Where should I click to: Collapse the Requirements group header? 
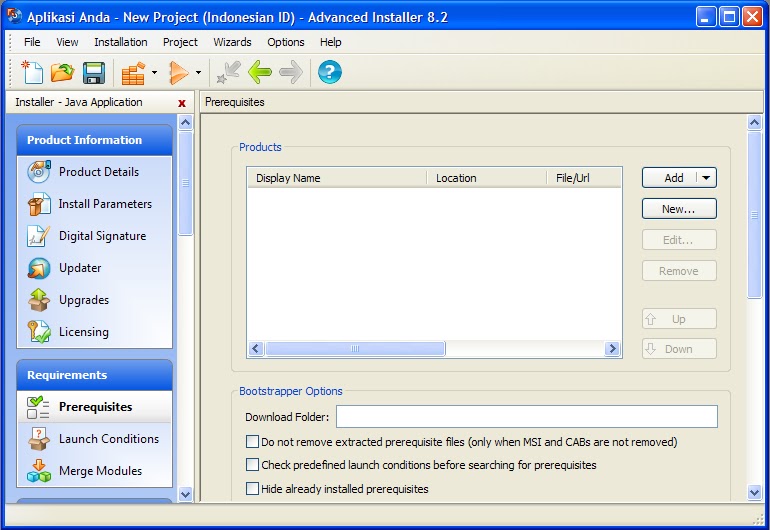point(95,375)
